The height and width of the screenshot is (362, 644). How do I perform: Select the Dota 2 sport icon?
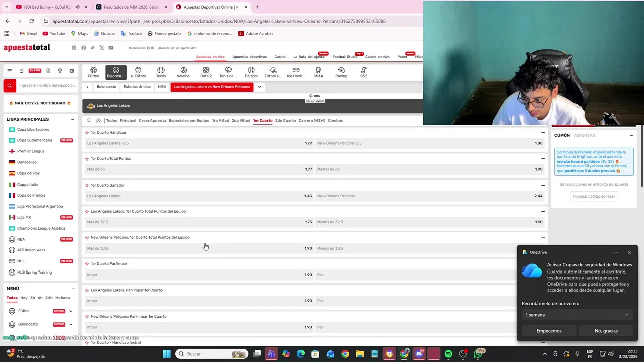click(x=206, y=72)
